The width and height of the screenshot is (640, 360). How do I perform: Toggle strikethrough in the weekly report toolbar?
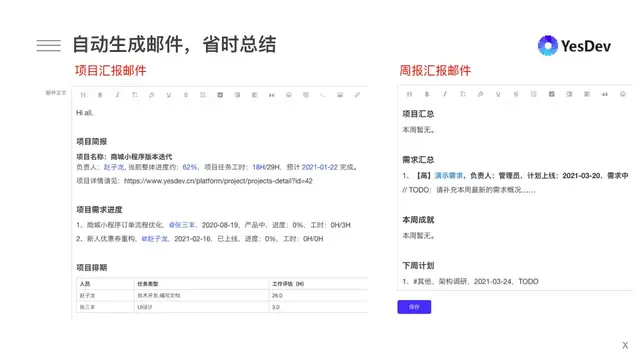[516, 94]
